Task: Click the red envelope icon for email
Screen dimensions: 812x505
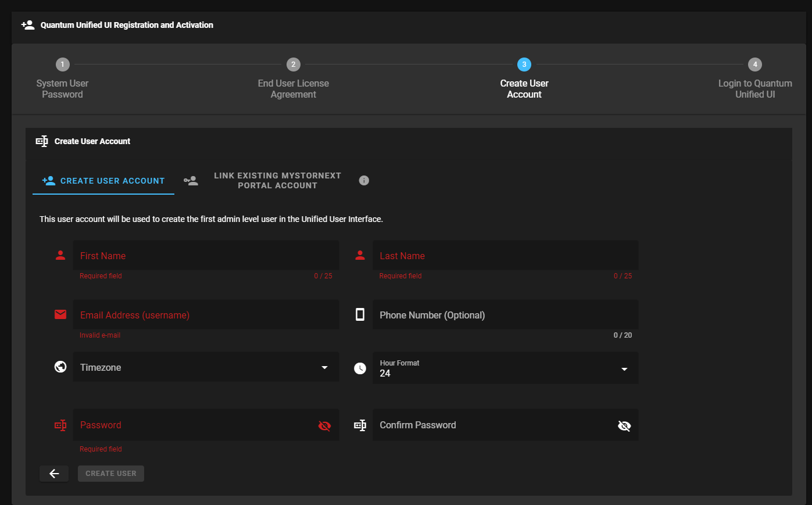Action: pyautogui.click(x=60, y=314)
